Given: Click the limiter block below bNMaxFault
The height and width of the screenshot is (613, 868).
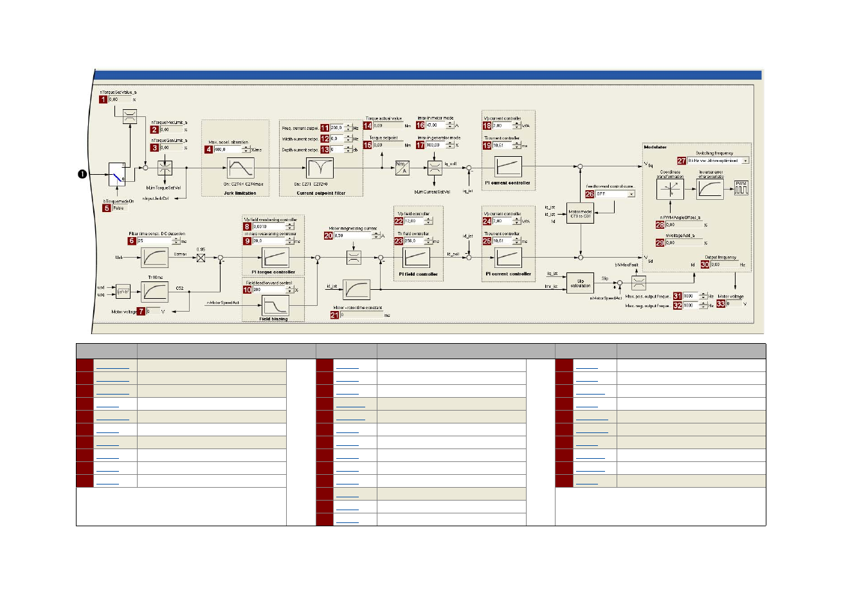Looking at the screenshot, I should click(x=638, y=283).
